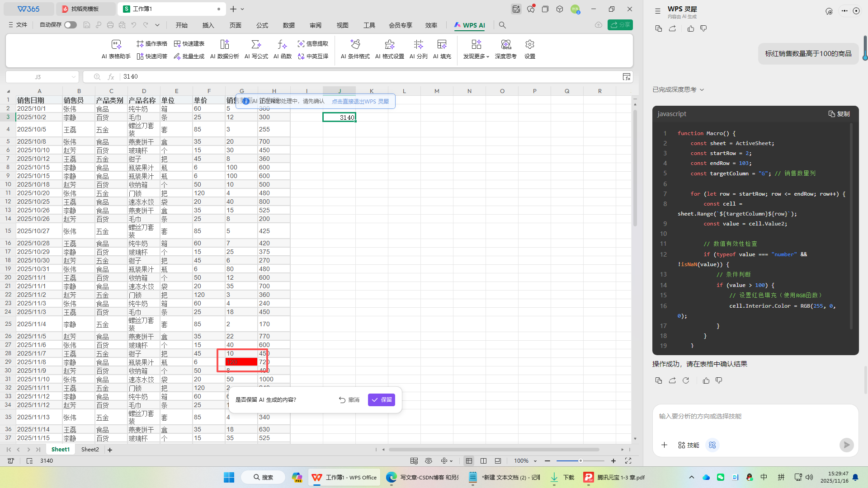Regenerate the AI response

pyautogui.click(x=686, y=381)
